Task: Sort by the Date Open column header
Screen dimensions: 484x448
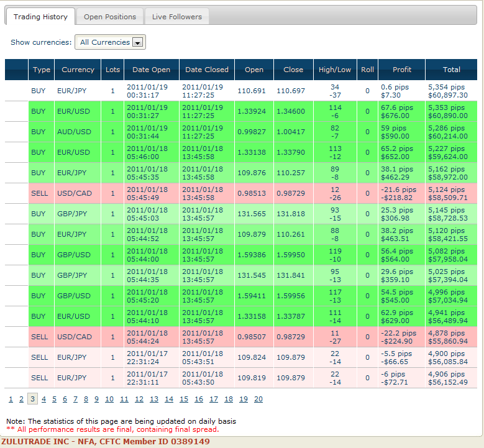Action: pos(151,70)
